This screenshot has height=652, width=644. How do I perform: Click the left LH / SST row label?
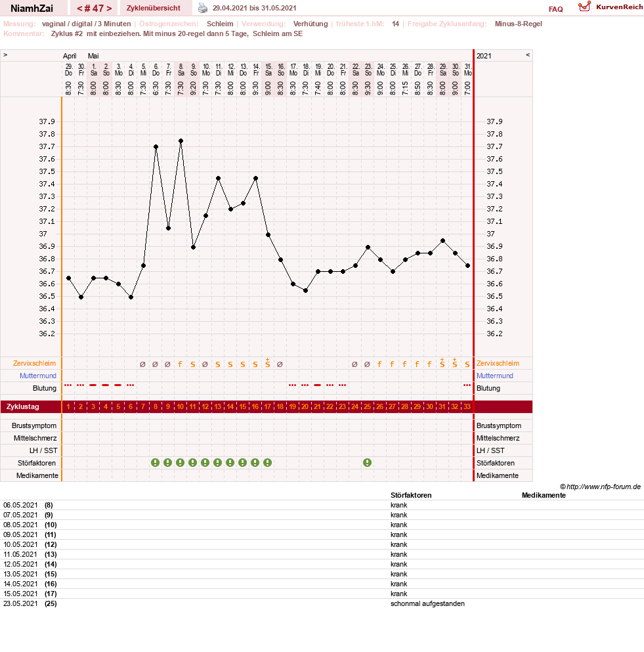[43, 450]
